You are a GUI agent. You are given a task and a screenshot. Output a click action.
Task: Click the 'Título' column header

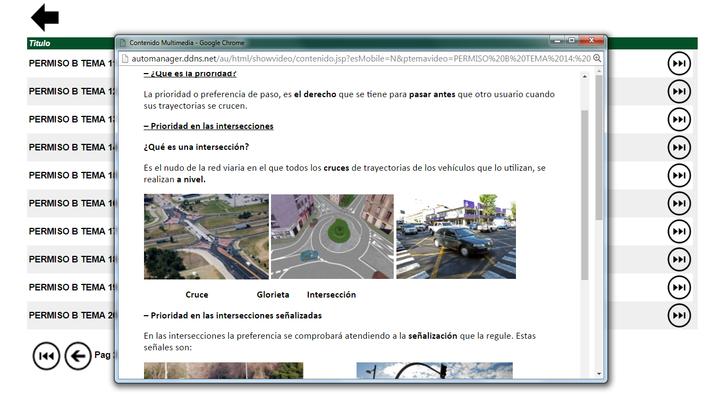[x=39, y=43]
